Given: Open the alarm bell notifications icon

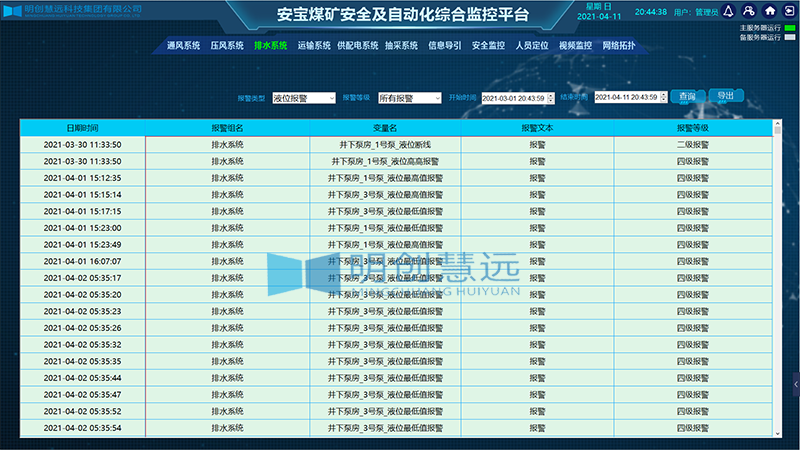Looking at the screenshot, I should (x=727, y=11).
